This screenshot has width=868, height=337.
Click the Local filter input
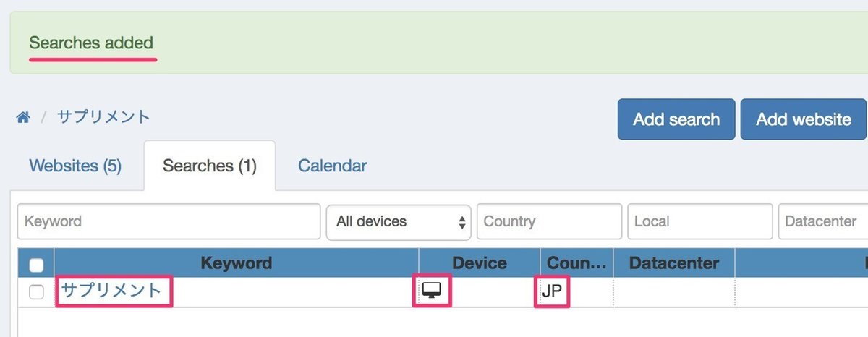click(x=699, y=221)
